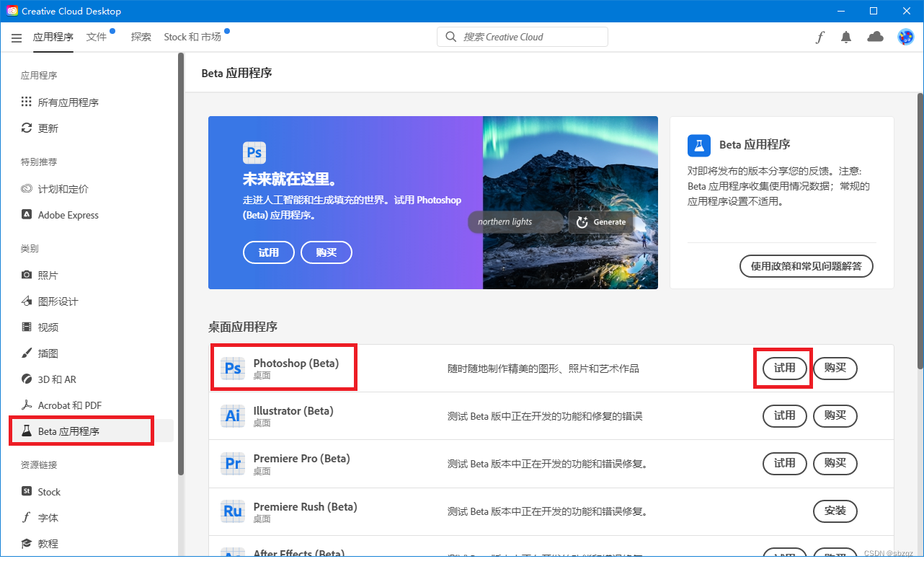Click 试用 for Illustrator (Beta)

[785, 415]
